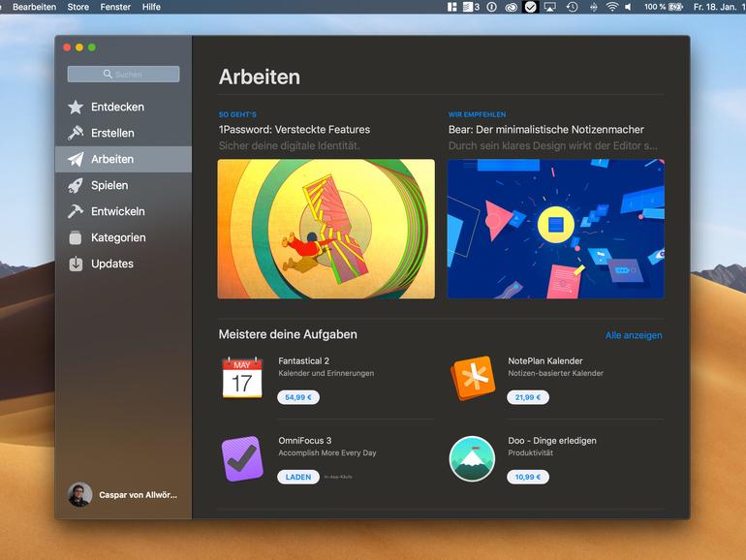Open the Wi-Fi menu bar icon
This screenshot has height=560, width=746.
coord(612,7)
